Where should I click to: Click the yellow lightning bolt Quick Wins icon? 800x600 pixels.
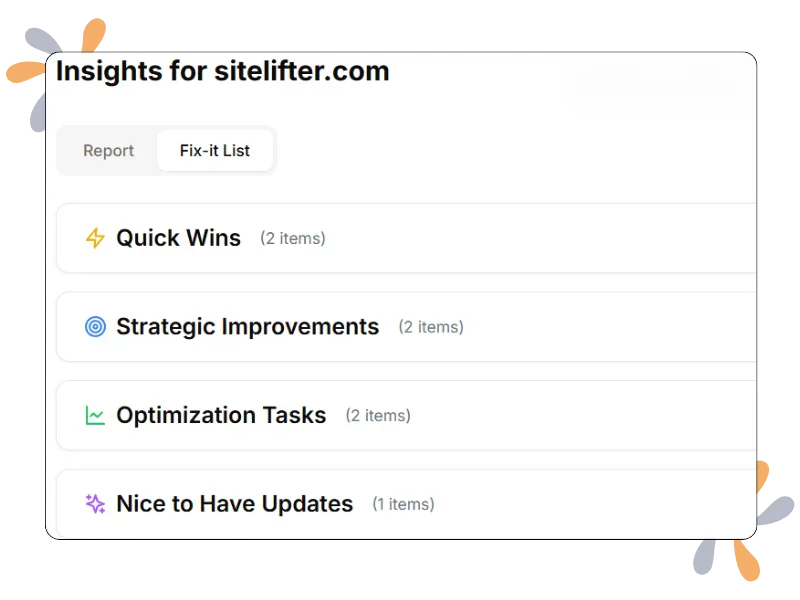(x=95, y=238)
